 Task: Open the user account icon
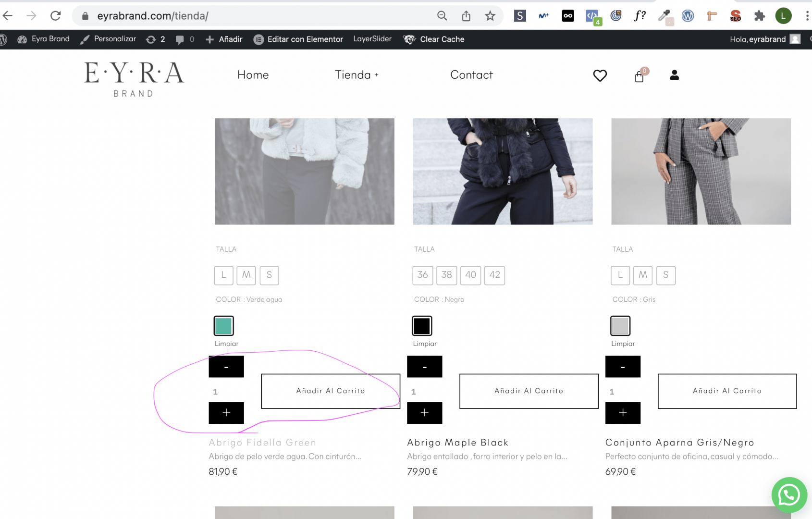675,75
